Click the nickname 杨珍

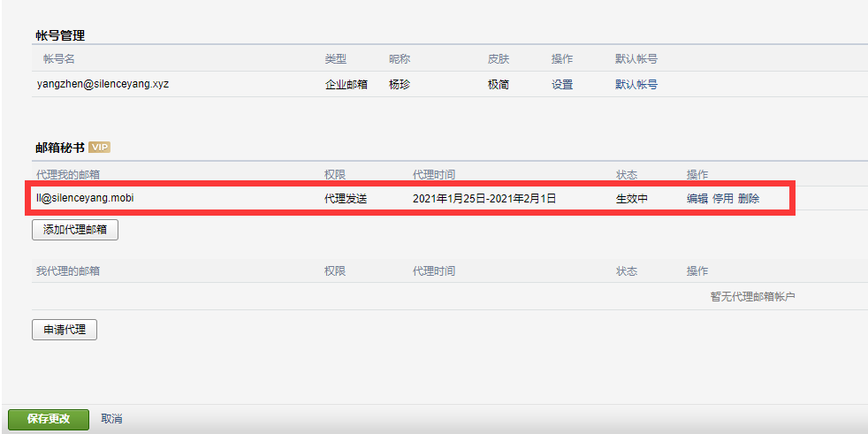[x=400, y=85]
